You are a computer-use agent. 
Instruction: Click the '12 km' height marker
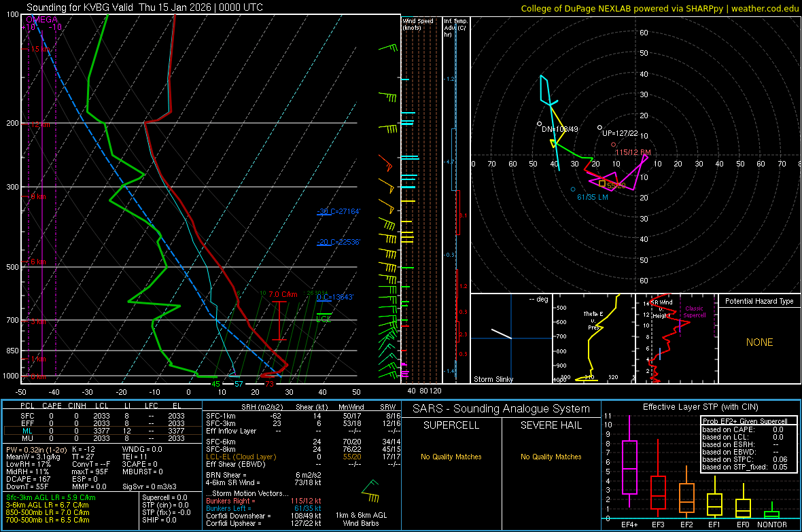pos(40,124)
